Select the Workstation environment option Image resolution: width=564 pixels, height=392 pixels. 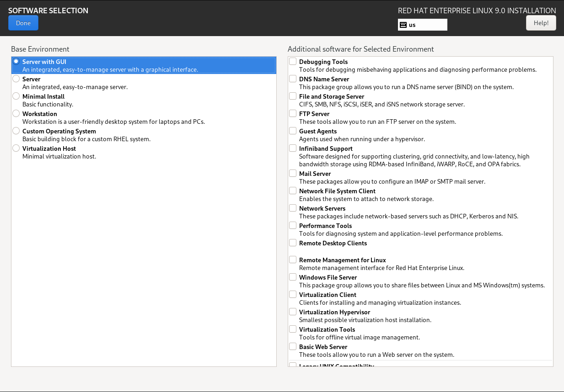point(16,114)
